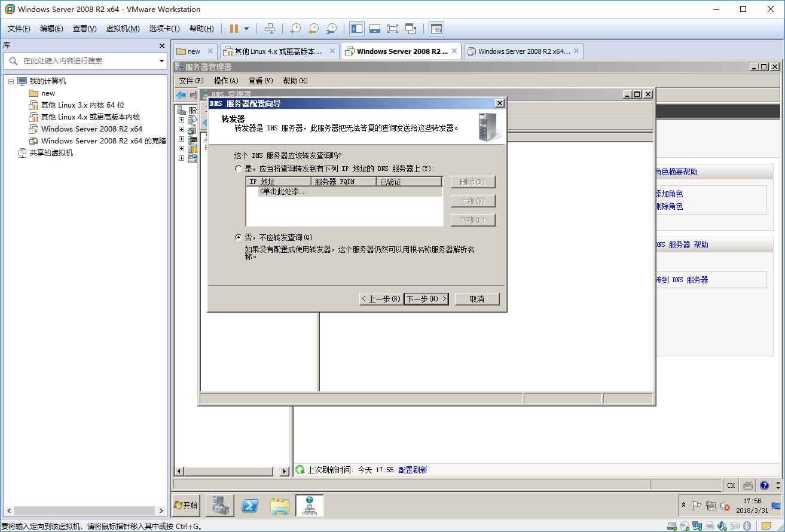Viewport: 785px width, 532px height.
Task: Click the 下一步(N) button
Action: (x=426, y=298)
